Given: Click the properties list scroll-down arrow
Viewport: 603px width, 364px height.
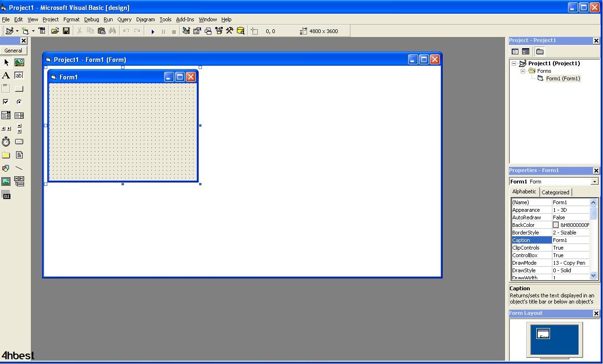Looking at the screenshot, I should click(x=594, y=275).
